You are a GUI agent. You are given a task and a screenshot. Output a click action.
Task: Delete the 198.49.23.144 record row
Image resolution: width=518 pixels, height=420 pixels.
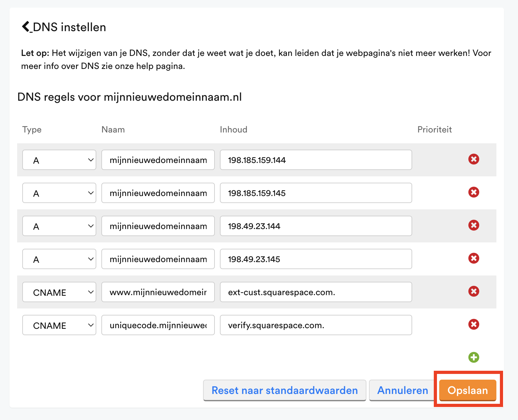tap(474, 225)
